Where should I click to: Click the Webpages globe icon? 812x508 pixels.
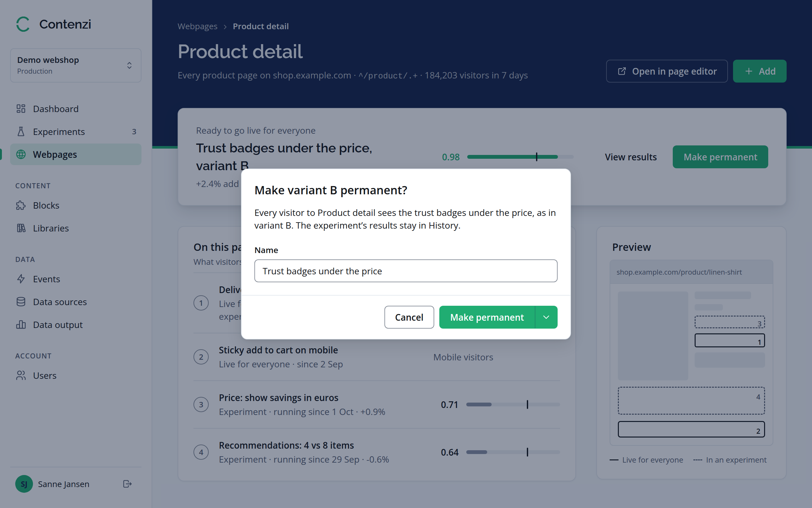point(21,154)
